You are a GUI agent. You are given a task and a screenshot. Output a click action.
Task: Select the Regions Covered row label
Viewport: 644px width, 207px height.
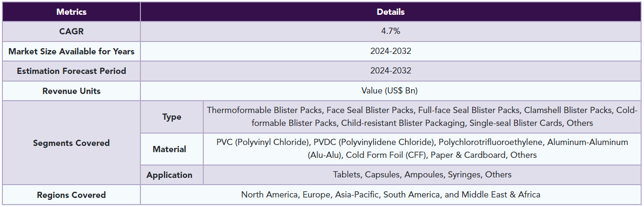[x=71, y=195]
